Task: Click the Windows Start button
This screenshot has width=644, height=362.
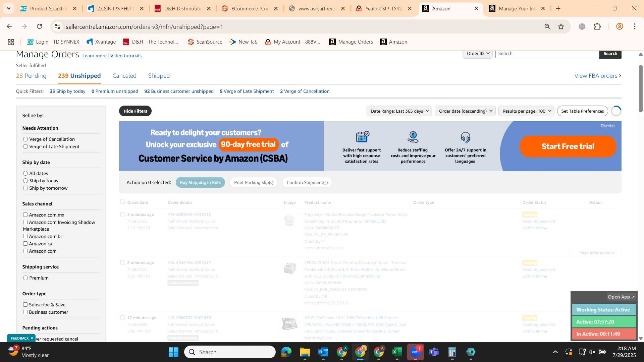Action: pos(173,352)
